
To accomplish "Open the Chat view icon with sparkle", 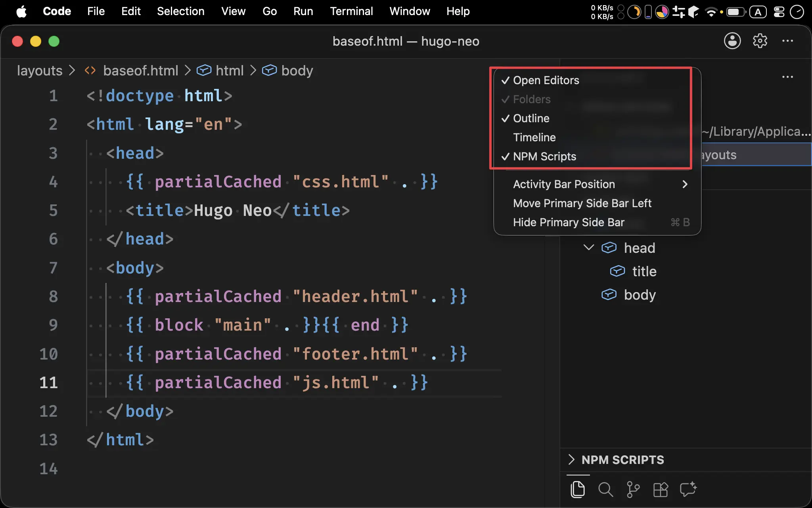I will (688, 489).
